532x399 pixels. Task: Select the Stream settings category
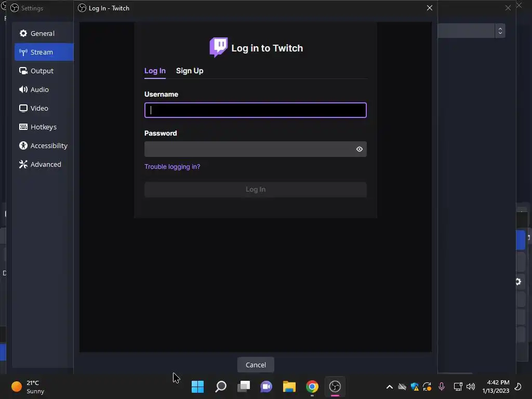coord(44,52)
